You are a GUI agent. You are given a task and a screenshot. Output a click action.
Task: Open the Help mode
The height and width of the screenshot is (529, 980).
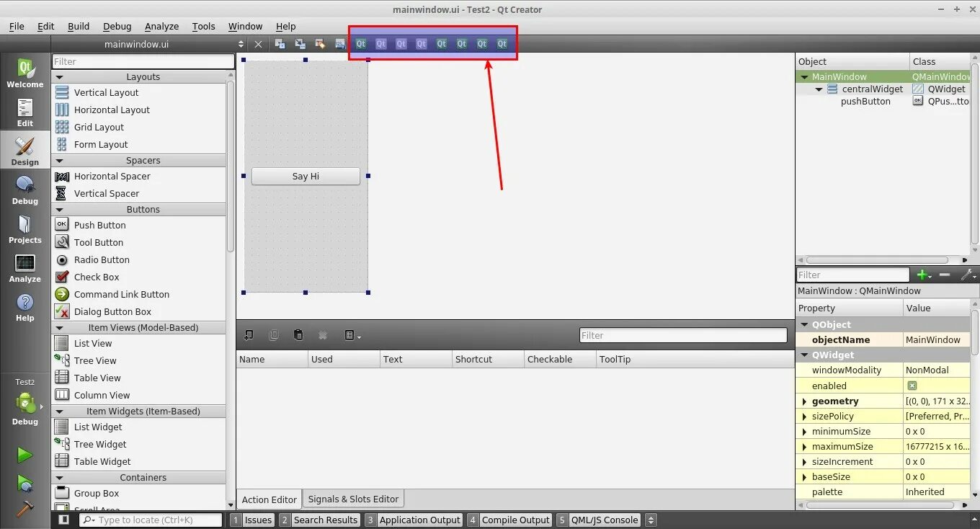tap(25, 307)
